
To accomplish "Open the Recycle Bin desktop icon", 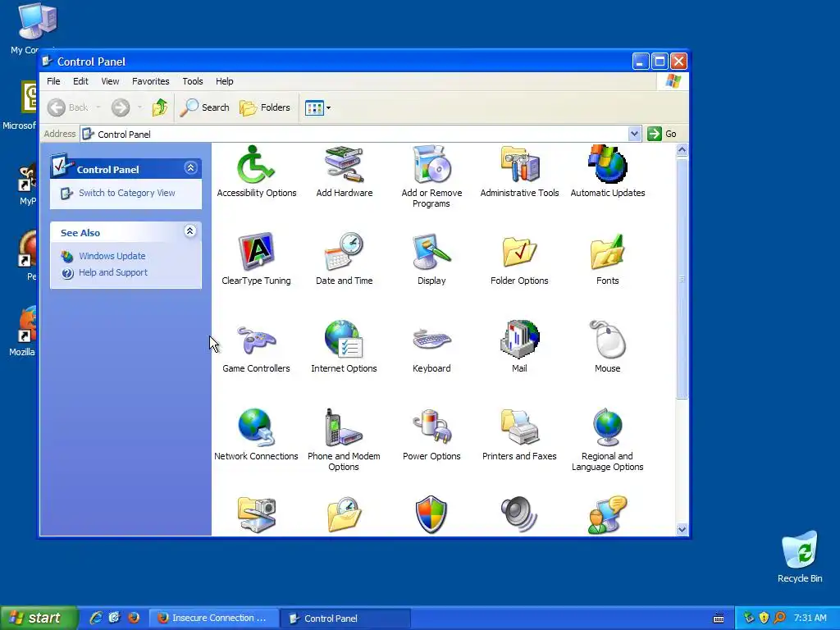I will pyautogui.click(x=799, y=557).
